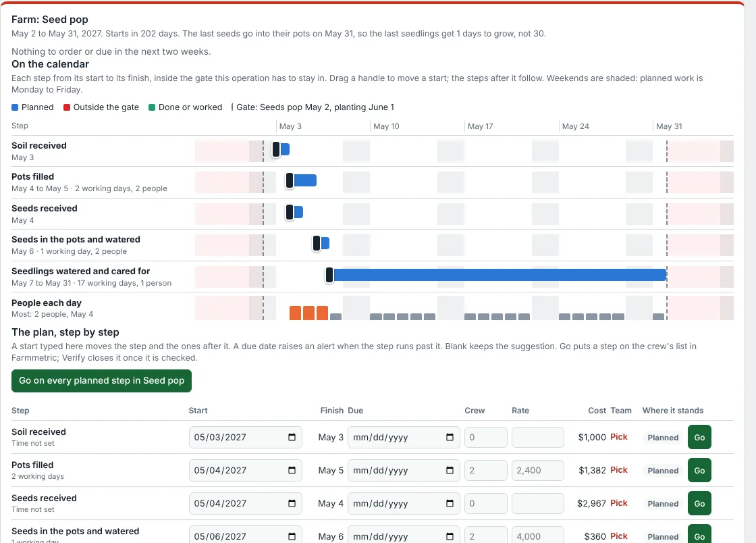Screen dimensions: 756x543
Task: Edit Seeds received start date field
Action: 246,503
